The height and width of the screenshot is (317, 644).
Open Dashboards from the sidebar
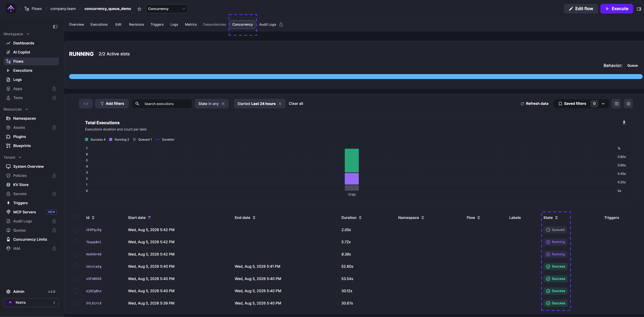pos(31,43)
